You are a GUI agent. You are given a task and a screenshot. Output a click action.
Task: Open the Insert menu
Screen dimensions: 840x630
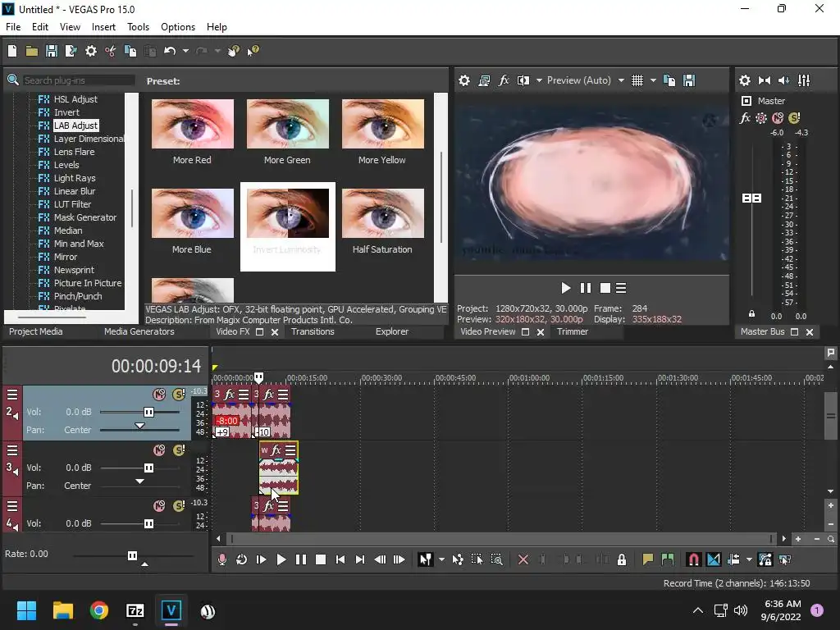tap(103, 27)
